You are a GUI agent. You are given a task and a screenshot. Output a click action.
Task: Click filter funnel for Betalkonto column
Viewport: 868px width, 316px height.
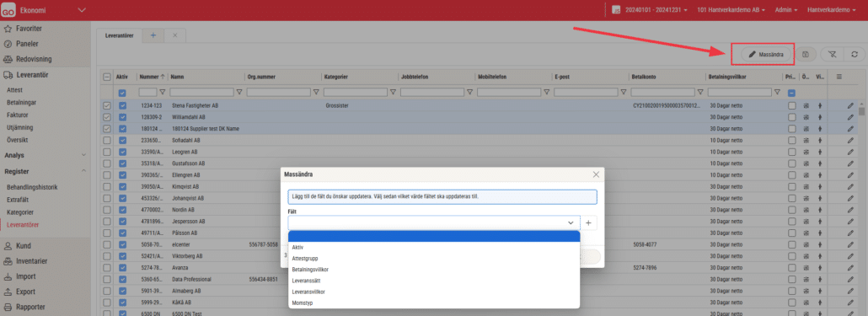pyautogui.click(x=700, y=93)
